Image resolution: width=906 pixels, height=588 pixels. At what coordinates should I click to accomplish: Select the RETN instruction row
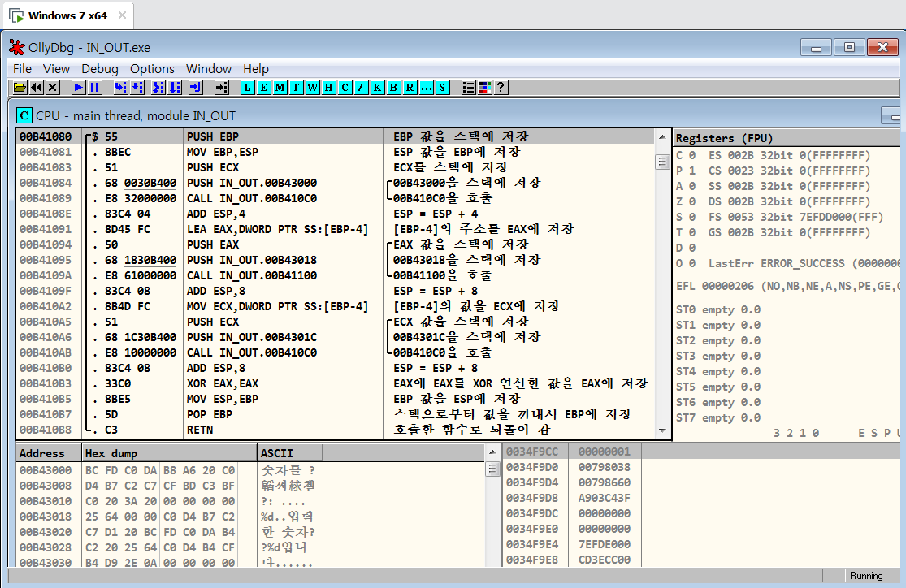[x=335, y=430]
